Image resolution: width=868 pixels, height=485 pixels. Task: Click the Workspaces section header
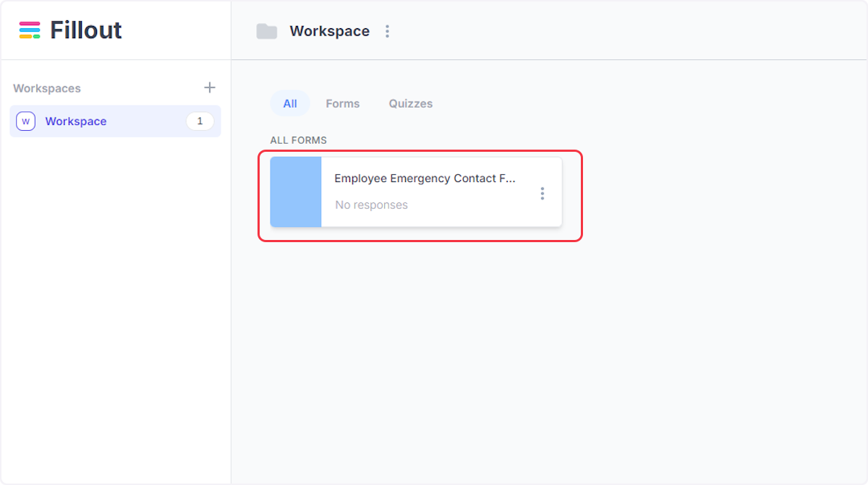pyautogui.click(x=46, y=87)
